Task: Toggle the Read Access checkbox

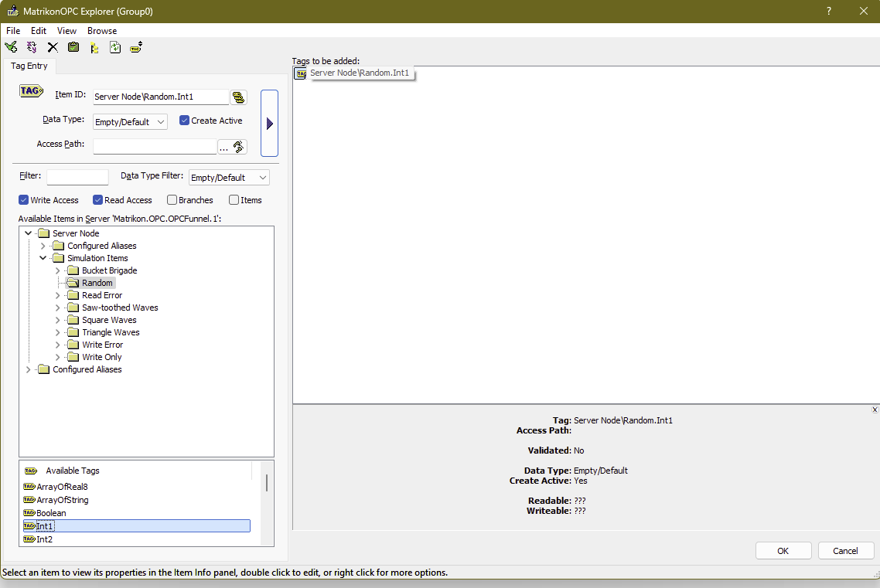Action: 97,199
